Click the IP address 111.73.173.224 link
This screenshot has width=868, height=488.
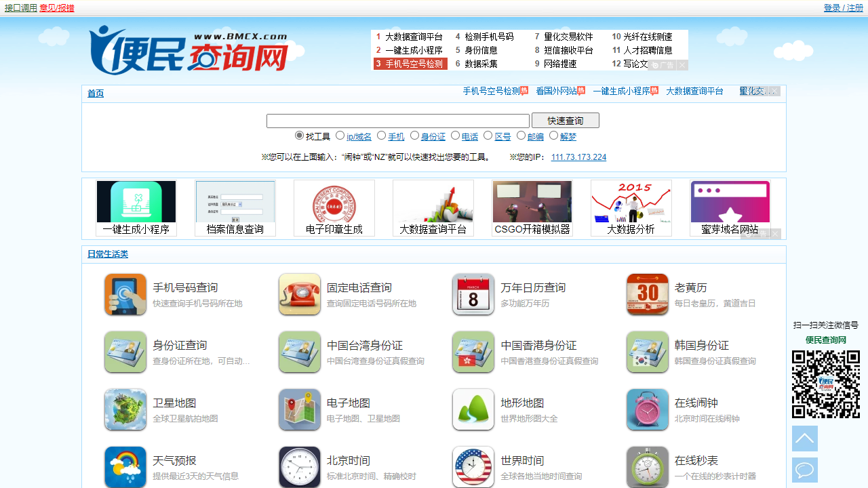pos(578,157)
